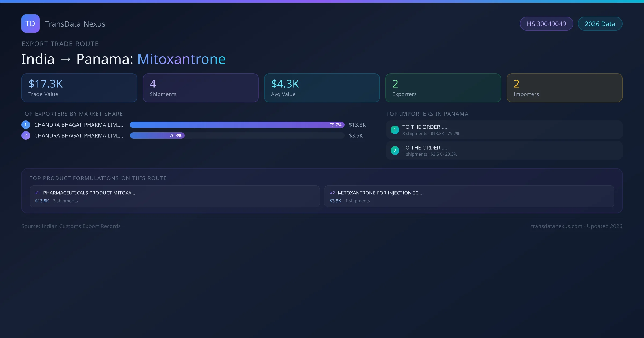
Task: Click the 20.3% market share bar
Action: click(157, 135)
